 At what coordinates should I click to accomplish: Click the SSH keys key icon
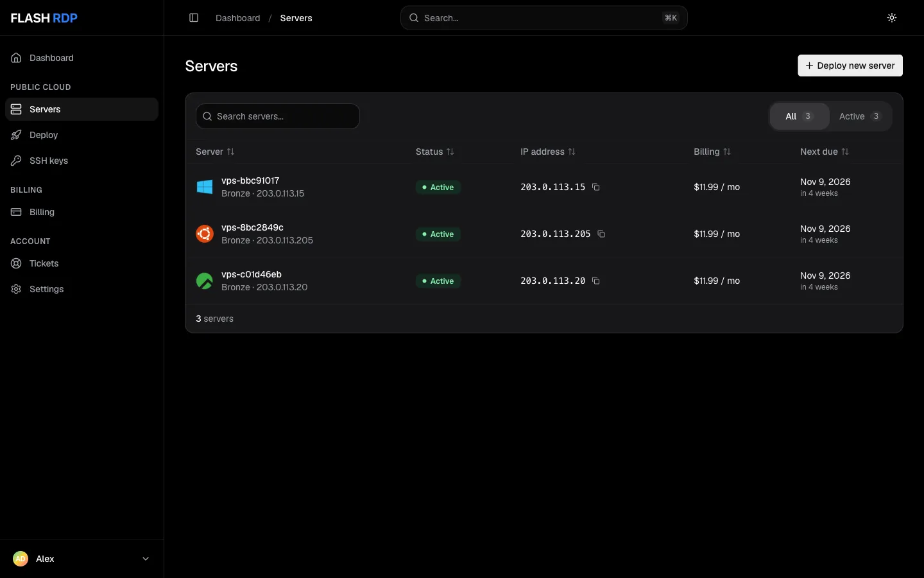[x=17, y=161]
